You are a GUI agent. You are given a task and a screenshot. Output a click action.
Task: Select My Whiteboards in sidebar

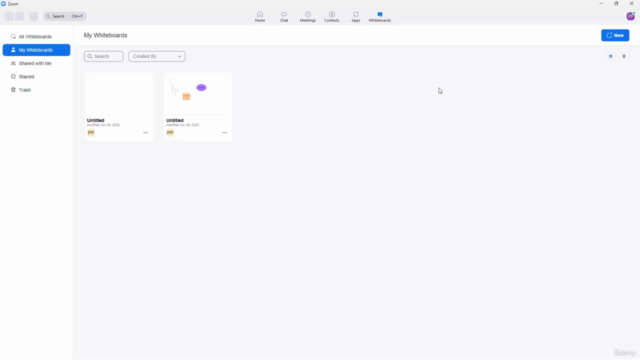coord(36,50)
